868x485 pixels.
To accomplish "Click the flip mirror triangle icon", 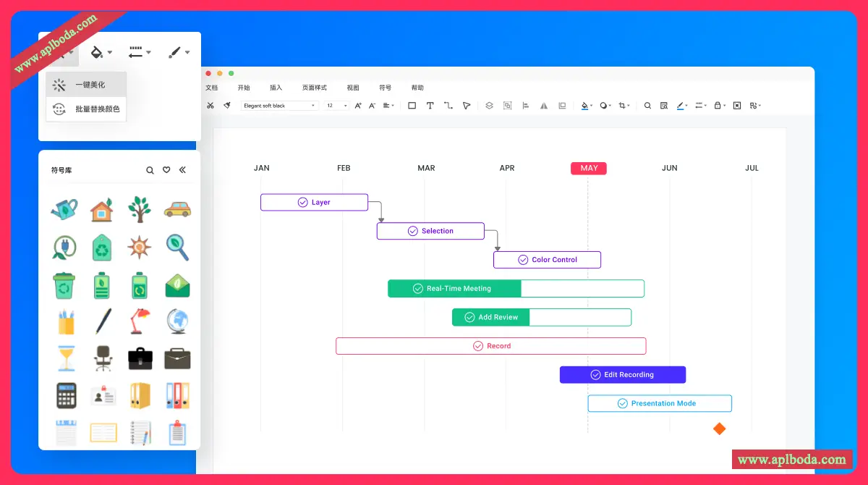I will click(x=544, y=106).
